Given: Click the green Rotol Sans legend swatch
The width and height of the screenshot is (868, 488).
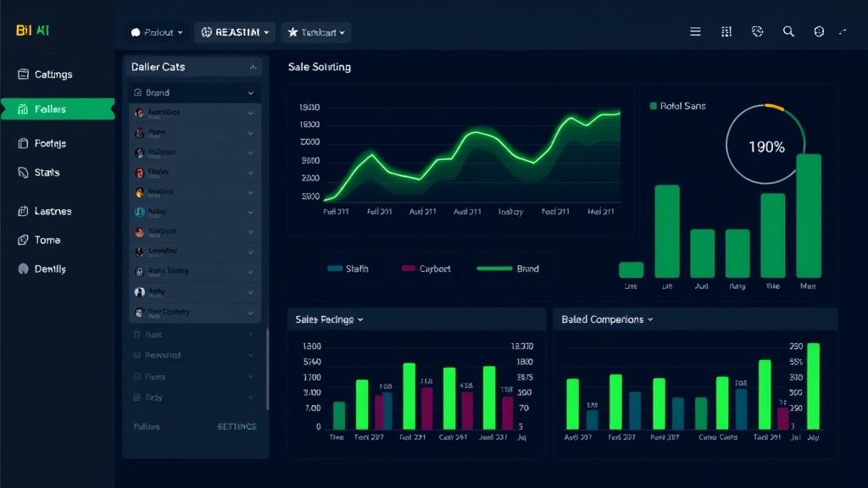Looking at the screenshot, I should pos(654,106).
